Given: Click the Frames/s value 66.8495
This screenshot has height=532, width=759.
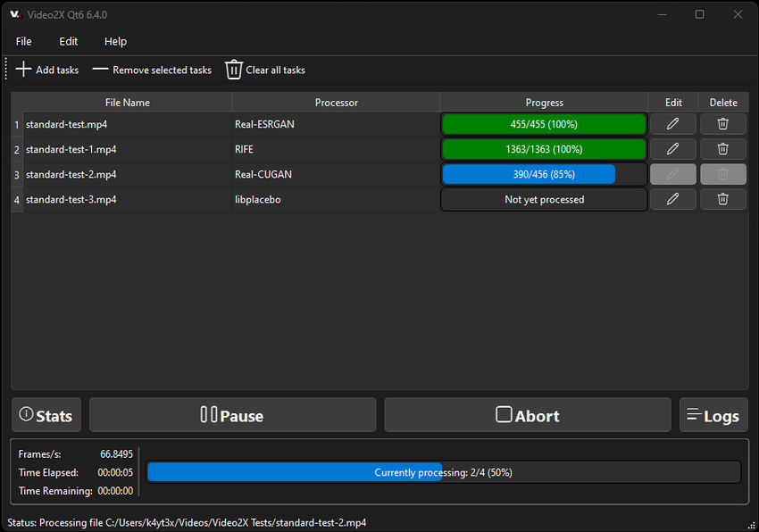Looking at the screenshot, I should (x=116, y=454).
